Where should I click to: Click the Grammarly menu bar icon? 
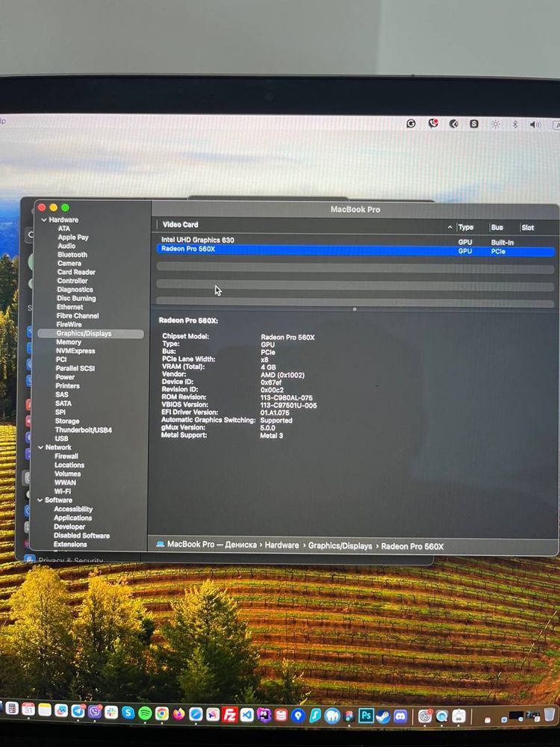(x=411, y=124)
